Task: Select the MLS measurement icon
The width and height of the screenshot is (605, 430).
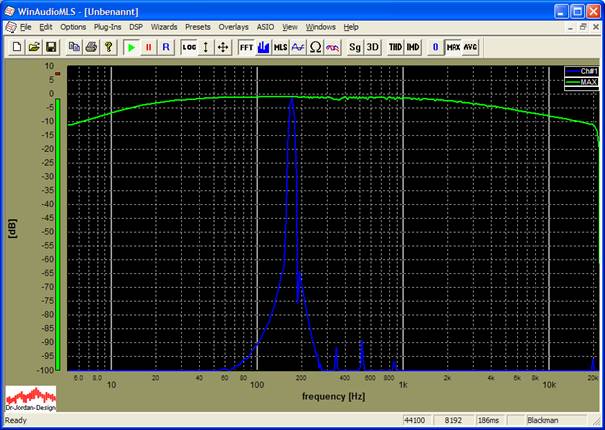Action: 280,47
